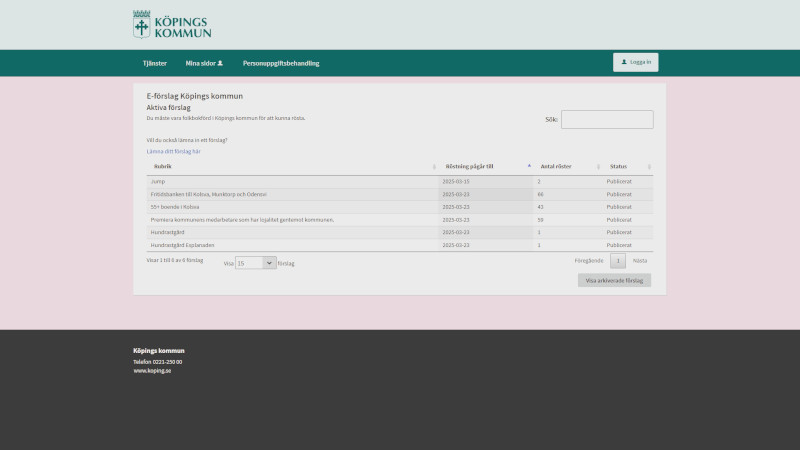Open the 'Premiera kommunens medarbetare' proposal row
The height and width of the screenshot is (450, 800).
tap(399, 220)
